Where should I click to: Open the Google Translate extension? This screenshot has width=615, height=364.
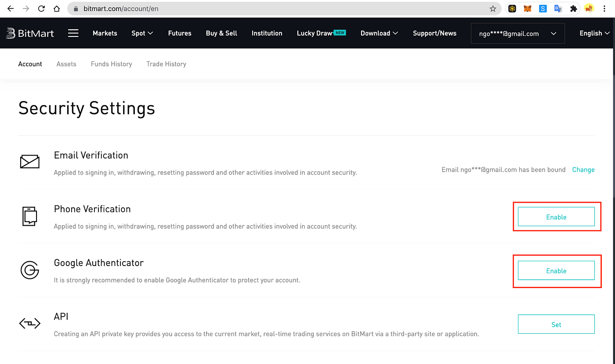tap(558, 8)
